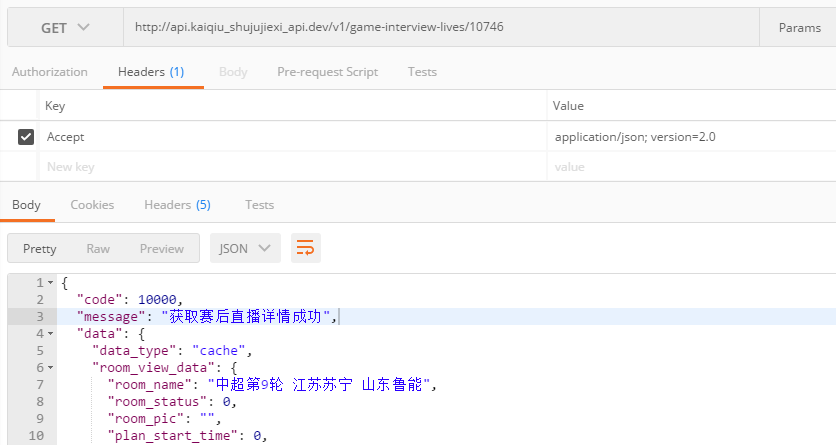The image size is (836, 445).
Task: Select the request Headers (1) tab
Action: pos(151,72)
